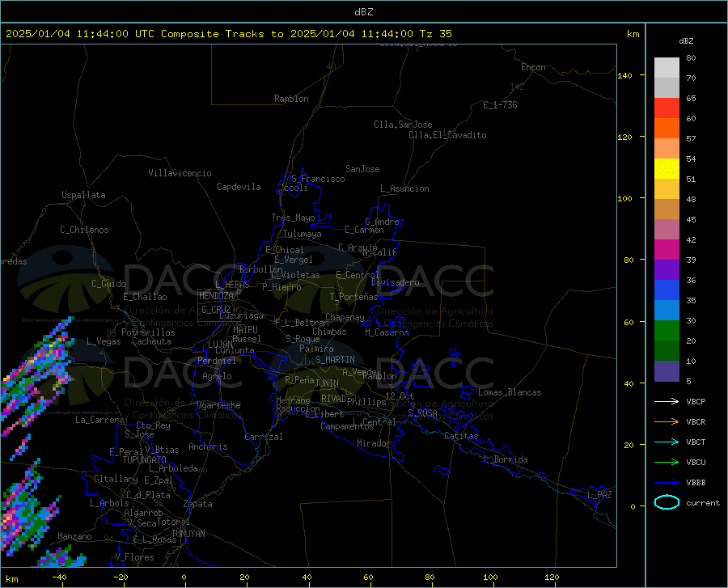
Task: Click the Carrizal map label
Action: coord(264,437)
